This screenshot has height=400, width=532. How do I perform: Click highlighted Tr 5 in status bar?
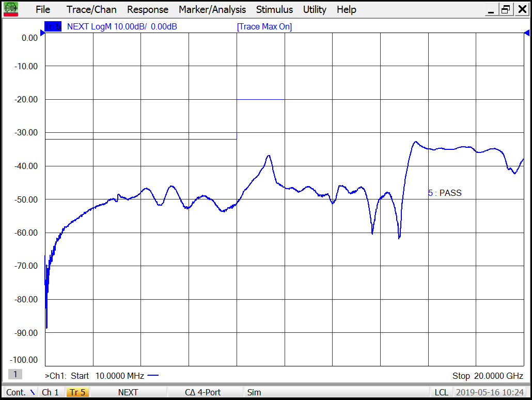pyautogui.click(x=77, y=392)
